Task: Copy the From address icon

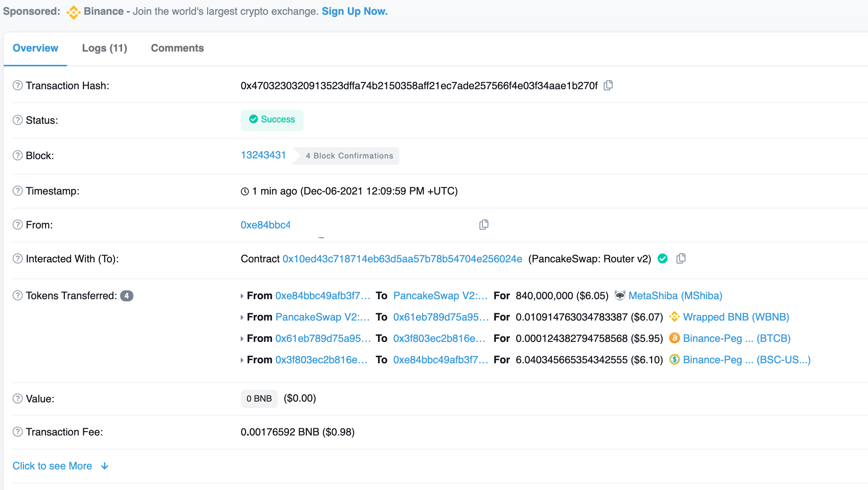Action: (484, 224)
